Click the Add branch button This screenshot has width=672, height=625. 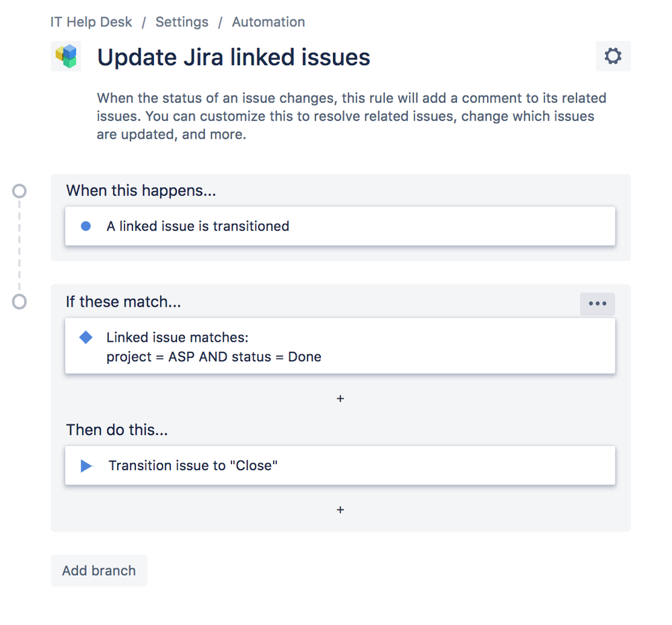pyautogui.click(x=98, y=571)
